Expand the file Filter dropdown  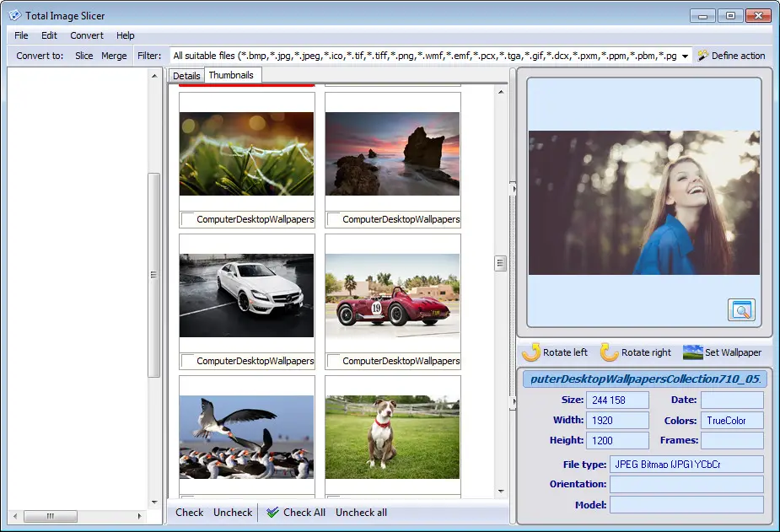(x=684, y=56)
